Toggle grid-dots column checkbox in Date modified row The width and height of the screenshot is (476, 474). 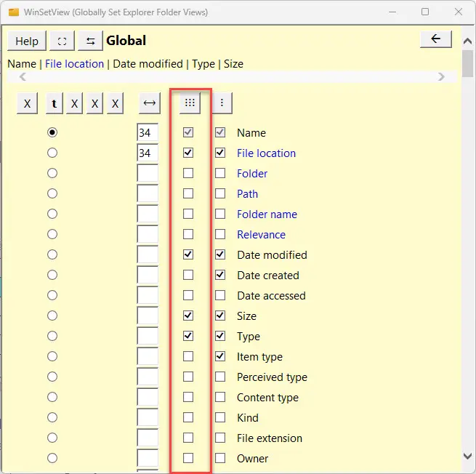(x=188, y=254)
